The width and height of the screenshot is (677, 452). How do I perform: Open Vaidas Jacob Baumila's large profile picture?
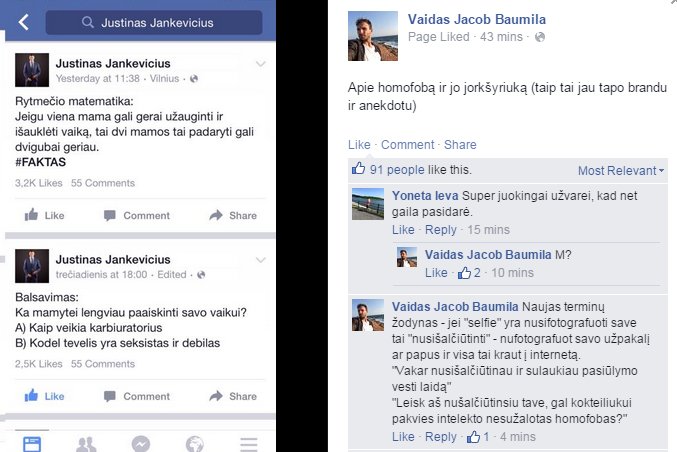point(373,36)
